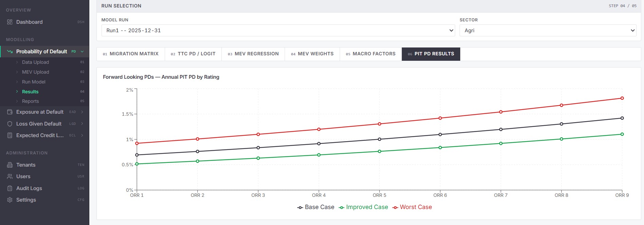This screenshot has width=644, height=225.
Task: Switch to the Macro Factors tab
Action: click(371, 54)
